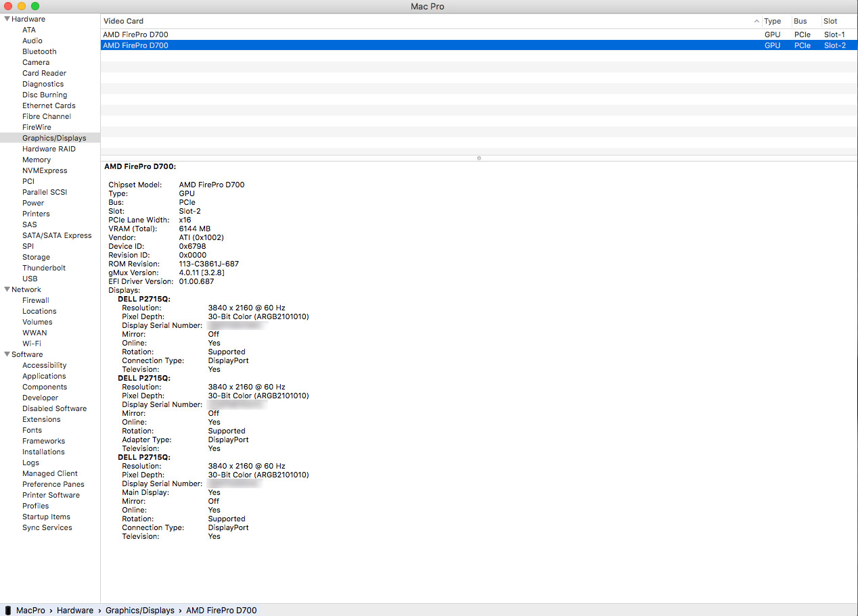This screenshot has height=616, width=858.
Task: Open Firewall under Network
Action: pyautogui.click(x=36, y=300)
